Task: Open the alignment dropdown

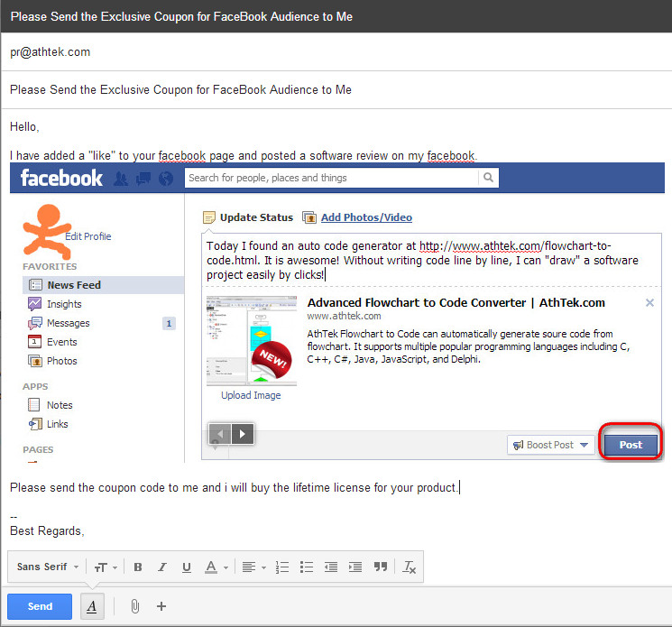Action: point(253,567)
